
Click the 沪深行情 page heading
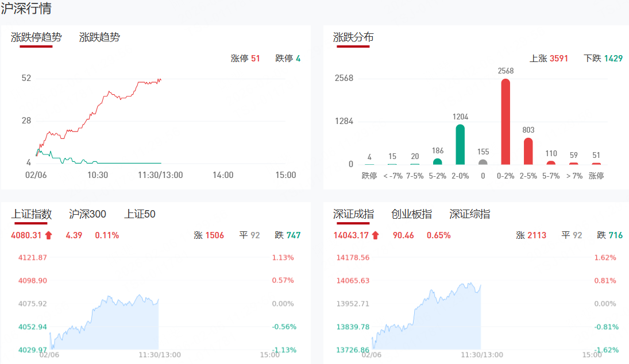coord(26,9)
